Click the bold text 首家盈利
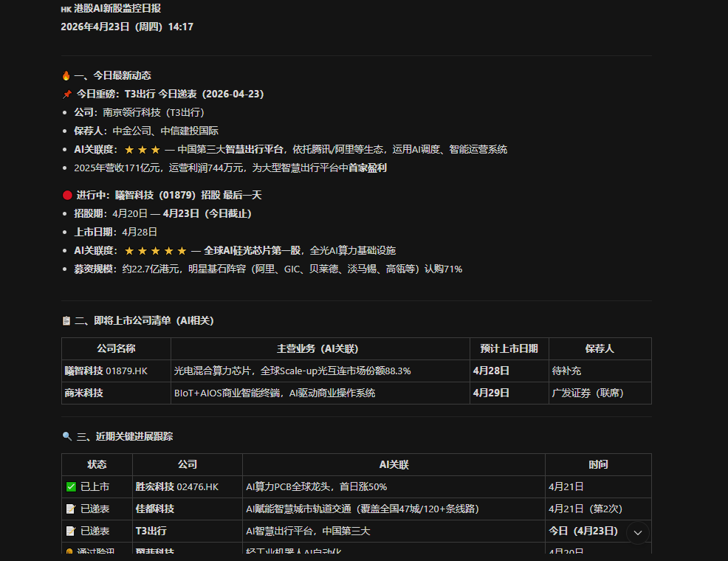This screenshot has width=728, height=561. [x=368, y=168]
